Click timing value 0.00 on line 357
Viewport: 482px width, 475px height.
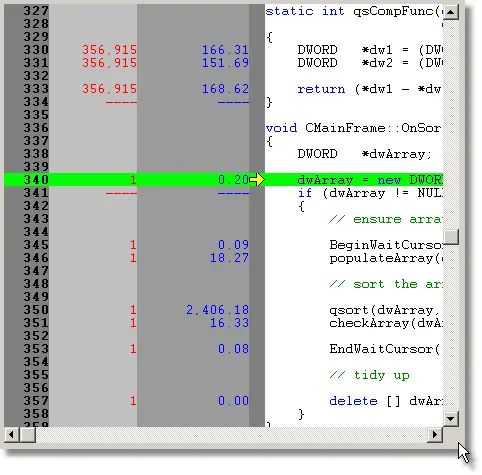233,401
